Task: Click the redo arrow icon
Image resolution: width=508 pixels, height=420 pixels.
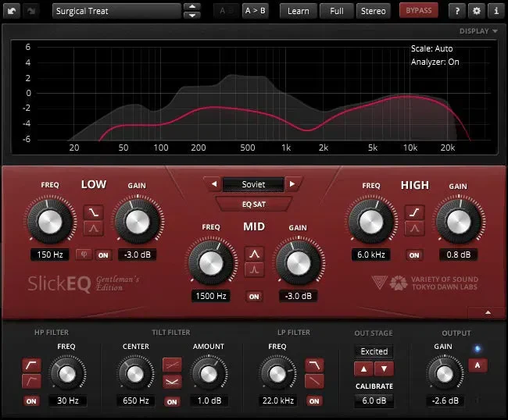Action: point(31,11)
